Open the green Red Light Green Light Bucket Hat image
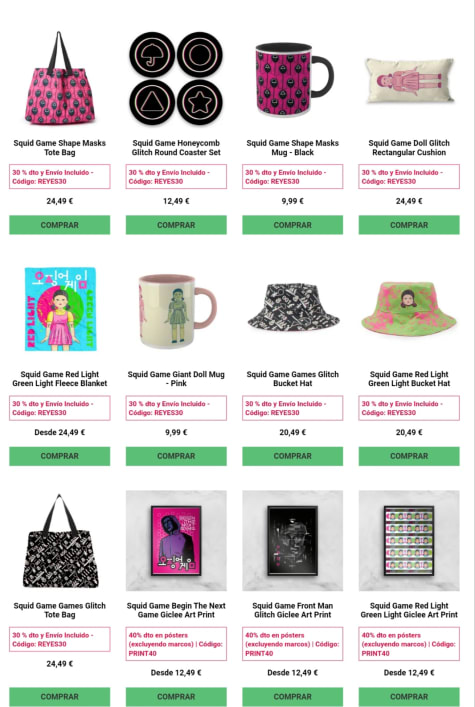The height and width of the screenshot is (707, 475). tap(409, 309)
